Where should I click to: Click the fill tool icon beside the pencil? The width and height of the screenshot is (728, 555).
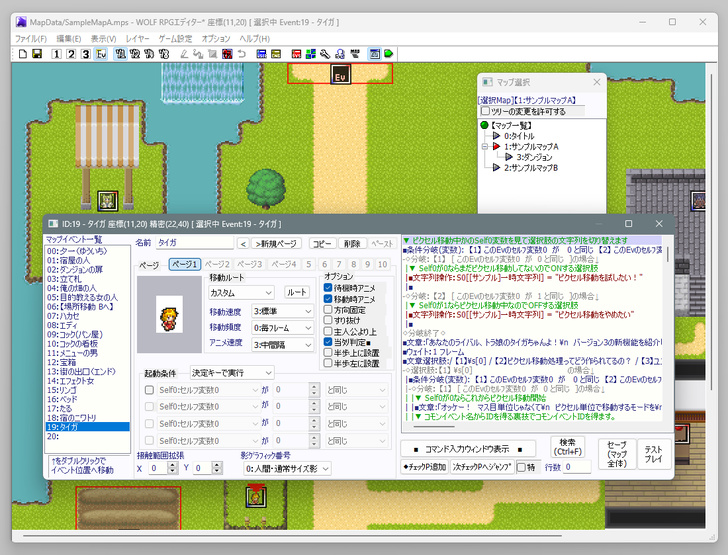point(198,54)
